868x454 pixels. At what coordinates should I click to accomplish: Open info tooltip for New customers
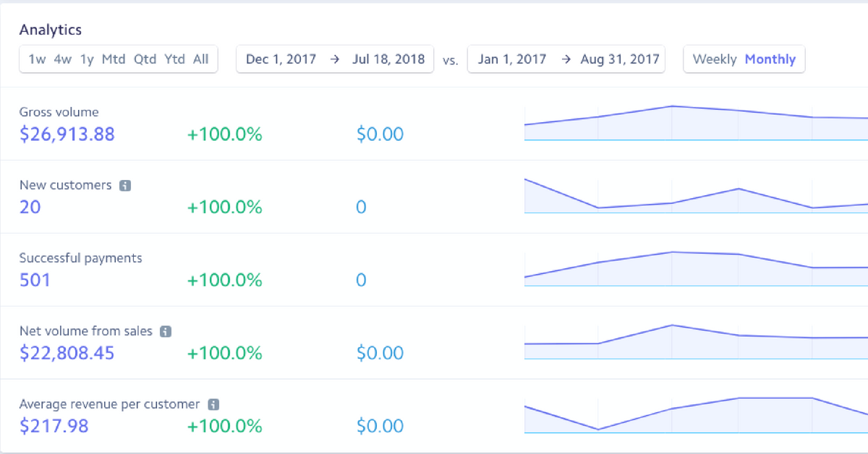126,185
